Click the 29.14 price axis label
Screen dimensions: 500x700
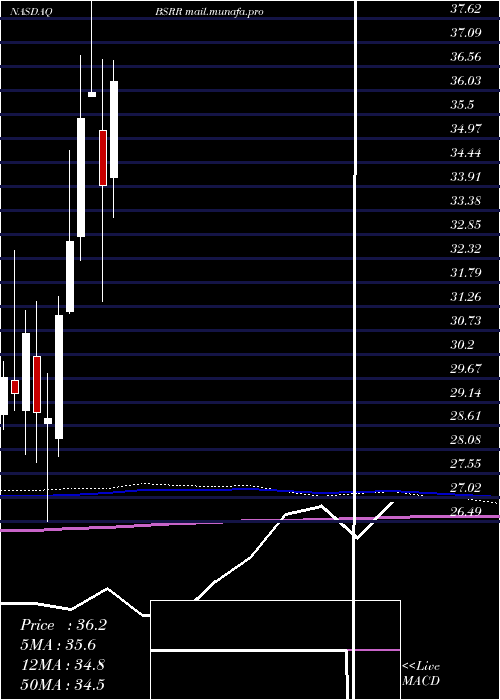[x=466, y=392]
